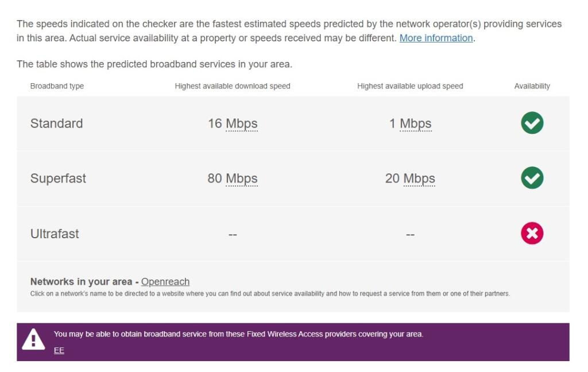The height and width of the screenshot is (372, 588).
Task: Select the Standard broadband row label
Action: (x=56, y=123)
